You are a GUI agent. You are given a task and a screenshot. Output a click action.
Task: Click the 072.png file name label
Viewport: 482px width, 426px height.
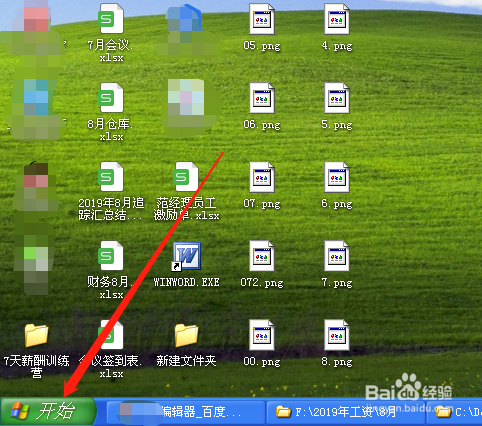262,283
